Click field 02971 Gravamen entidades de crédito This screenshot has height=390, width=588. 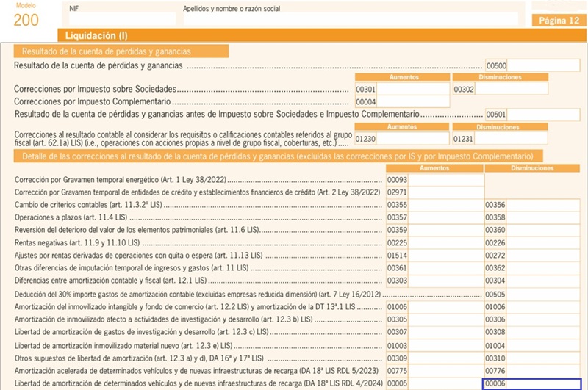445,192
